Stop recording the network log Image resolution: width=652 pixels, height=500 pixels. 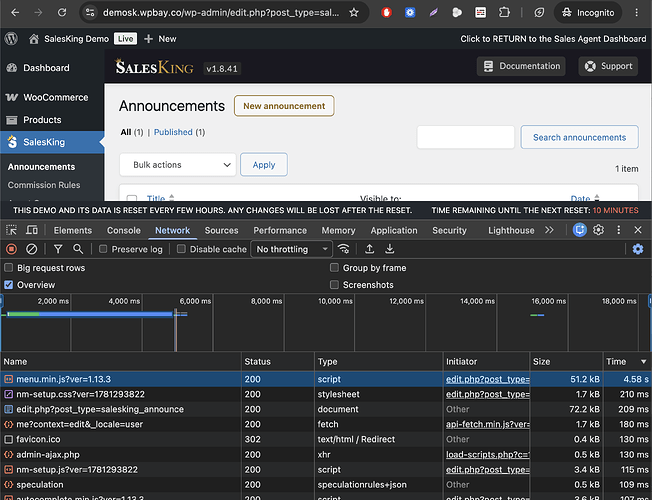pyautogui.click(x=11, y=249)
